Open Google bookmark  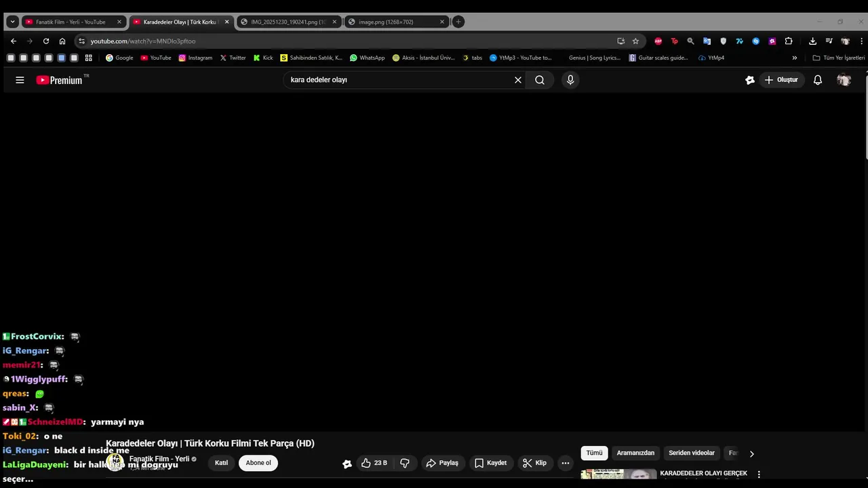[119, 58]
